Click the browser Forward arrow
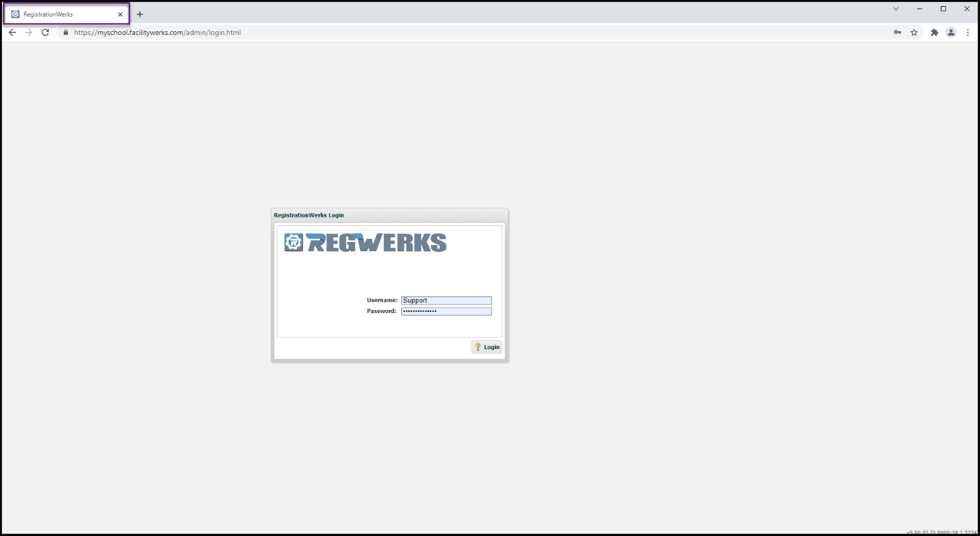Screen dimensions: 980x536 (29, 32)
